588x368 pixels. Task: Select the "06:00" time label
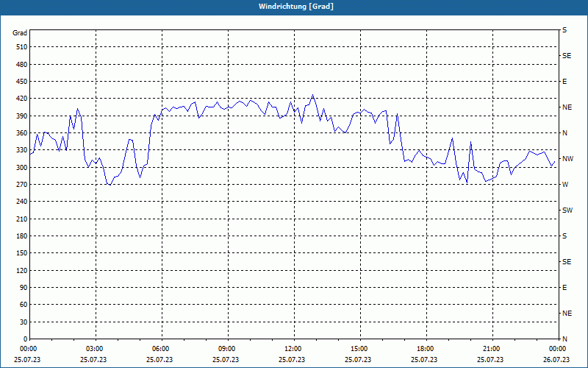[x=160, y=349]
